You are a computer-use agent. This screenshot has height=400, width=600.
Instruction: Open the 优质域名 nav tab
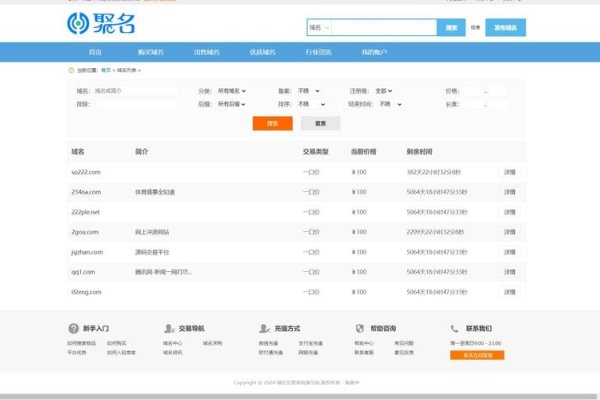262,52
